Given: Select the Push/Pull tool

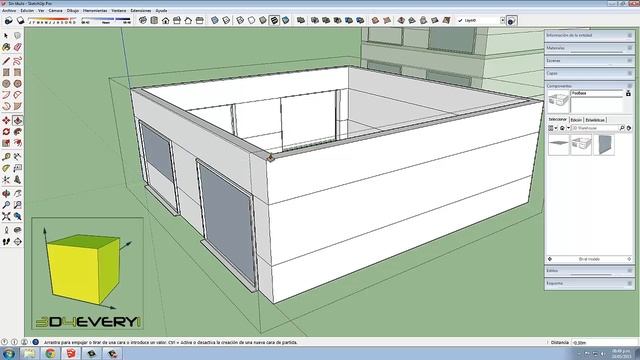Looking at the screenshot, I should 18,120.
